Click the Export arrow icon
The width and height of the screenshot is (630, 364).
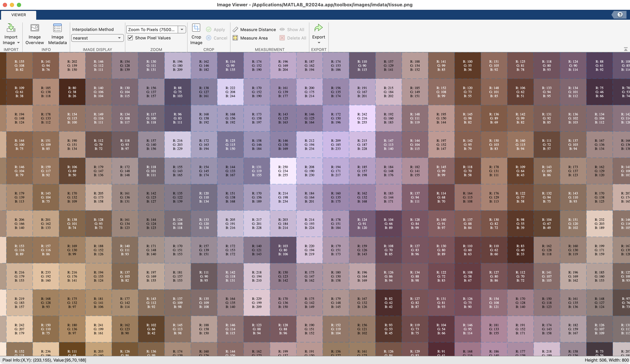tap(319, 28)
